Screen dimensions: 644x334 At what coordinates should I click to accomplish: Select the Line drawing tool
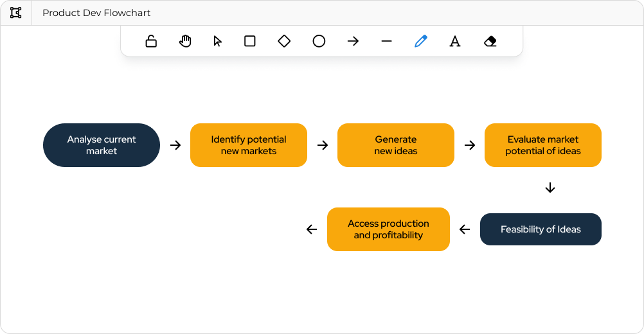[386, 41]
